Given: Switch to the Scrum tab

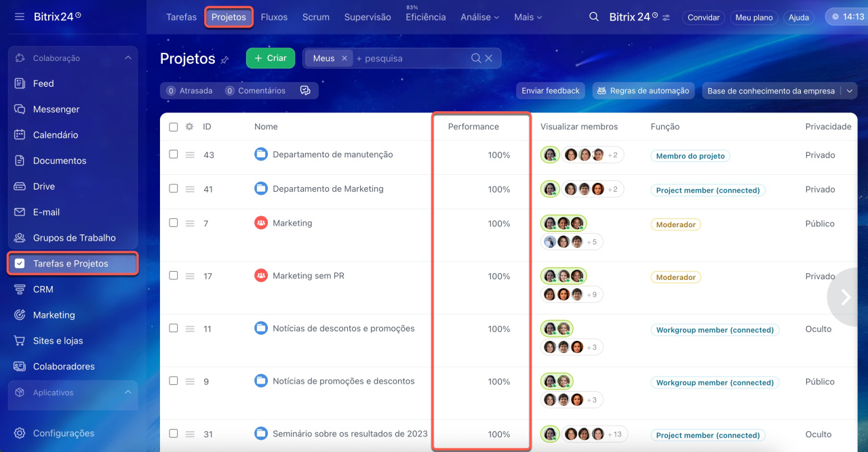Looking at the screenshot, I should (x=316, y=17).
